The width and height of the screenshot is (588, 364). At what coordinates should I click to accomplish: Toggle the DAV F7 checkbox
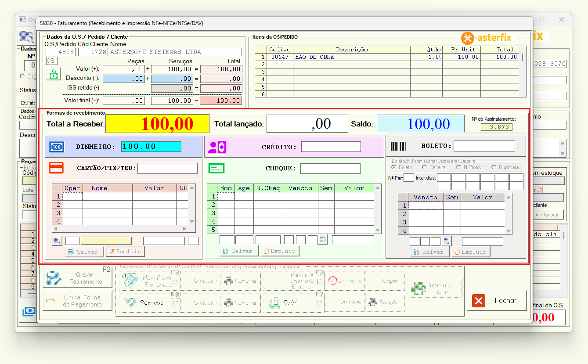click(319, 304)
